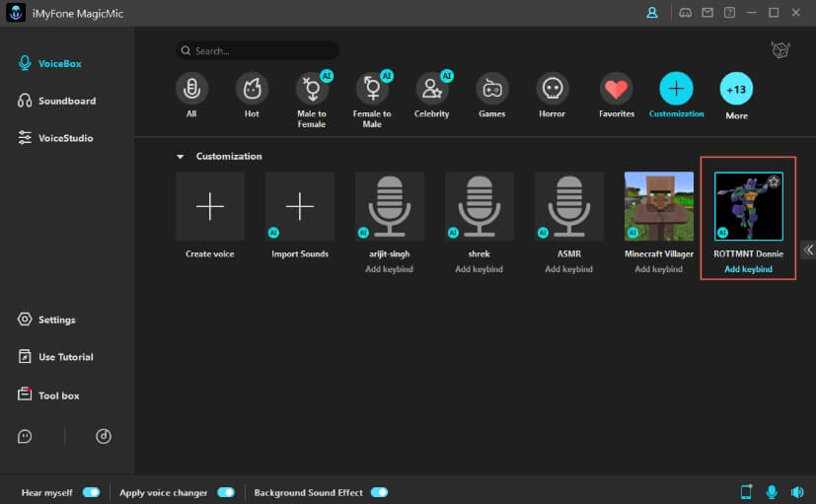Click the iMyFone MagicMic logo icon
The height and width of the screenshot is (504, 816).
point(16,13)
